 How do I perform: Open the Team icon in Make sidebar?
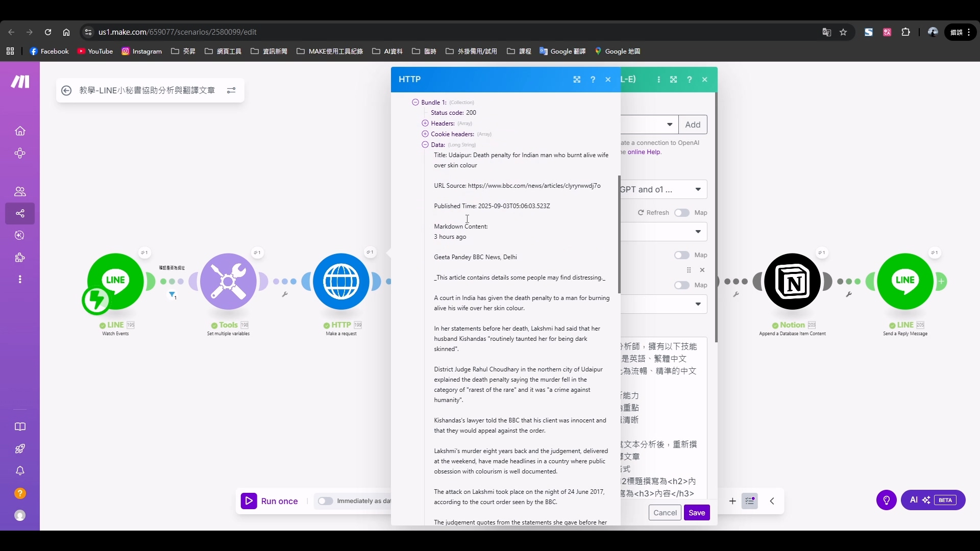coord(20,191)
